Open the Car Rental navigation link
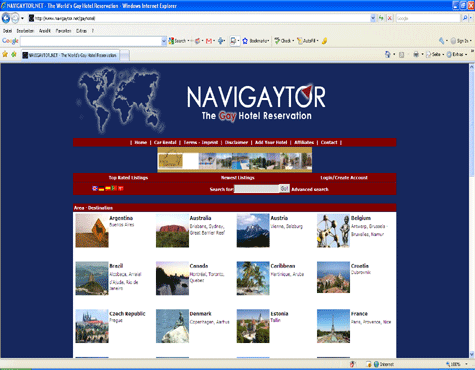 (165, 142)
